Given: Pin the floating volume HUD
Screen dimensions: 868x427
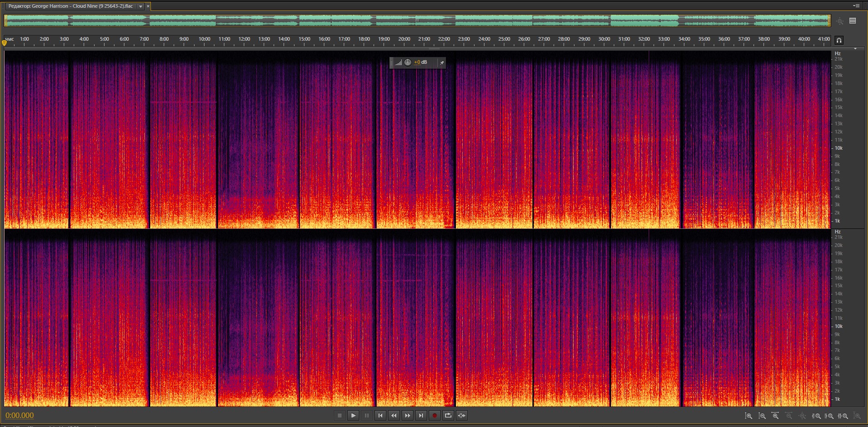Looking at the screenshot, I should (x=442, y=62).
